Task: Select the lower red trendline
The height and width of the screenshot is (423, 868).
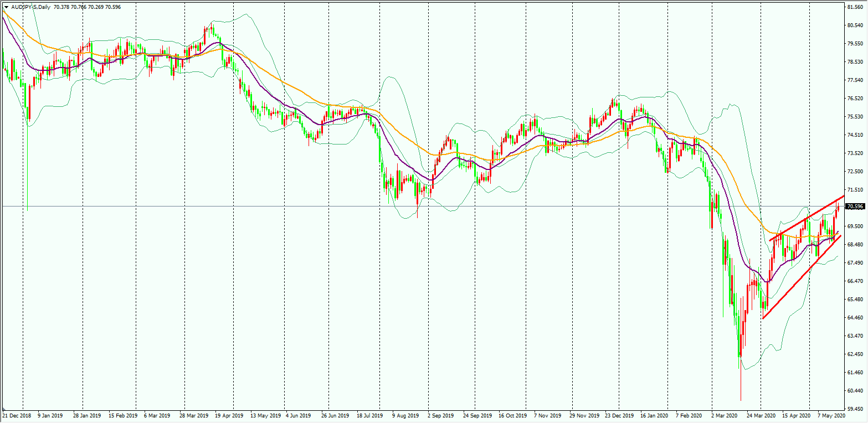Action: 802,277
